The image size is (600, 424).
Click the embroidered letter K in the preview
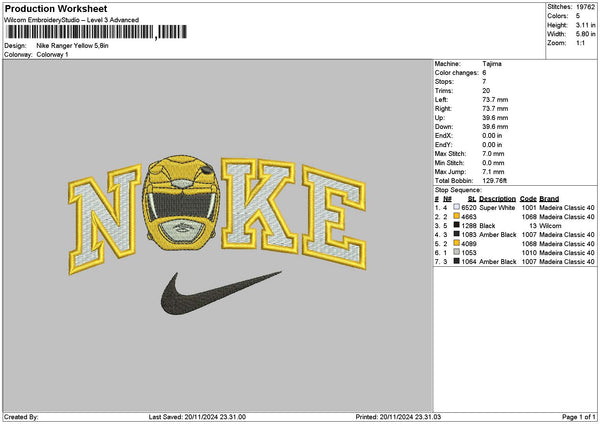coord(259,205)
